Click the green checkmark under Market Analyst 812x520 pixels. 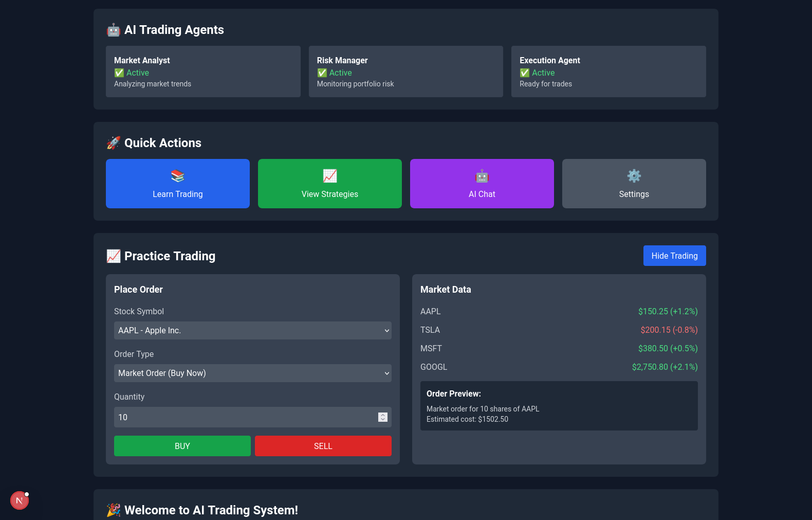[x=119, y=73]
